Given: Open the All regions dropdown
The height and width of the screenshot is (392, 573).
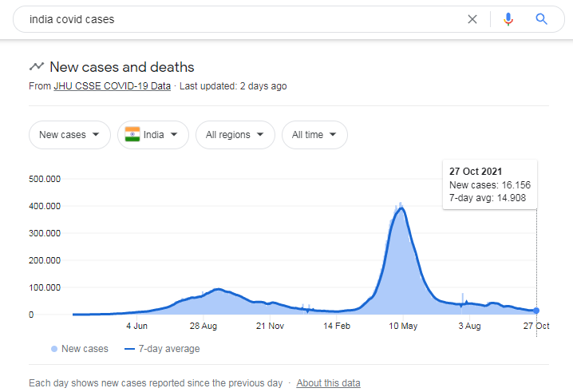Looking at the screenshot, I should coord(235,135).
